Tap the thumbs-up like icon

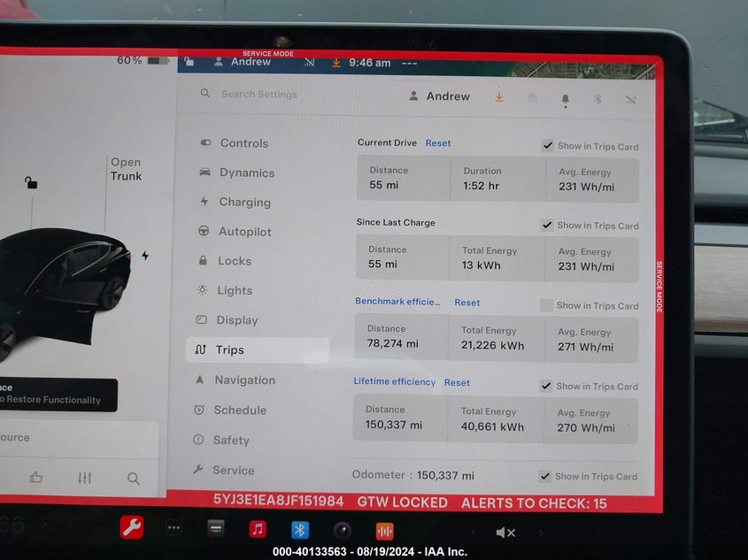coord(36,478)
